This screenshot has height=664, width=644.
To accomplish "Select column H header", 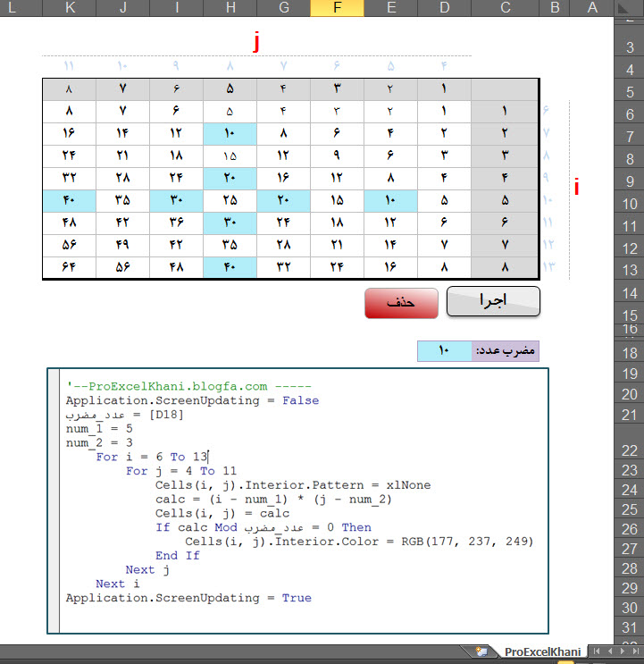I will coord(230,8).
